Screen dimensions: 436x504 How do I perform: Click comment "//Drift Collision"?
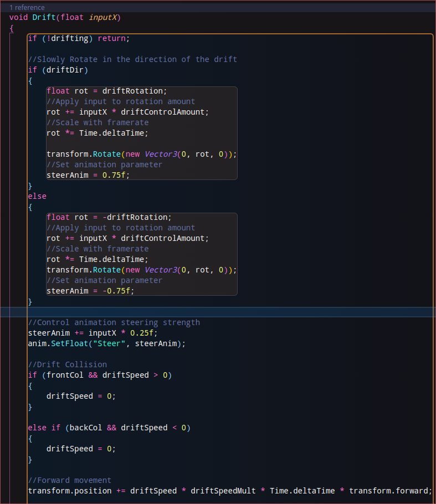(x=67, y=364)
